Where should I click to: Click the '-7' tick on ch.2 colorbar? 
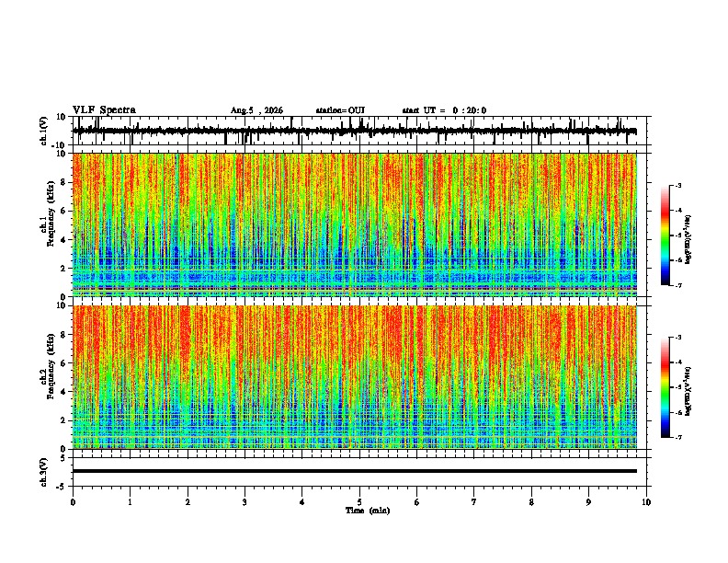pos(677,437)
